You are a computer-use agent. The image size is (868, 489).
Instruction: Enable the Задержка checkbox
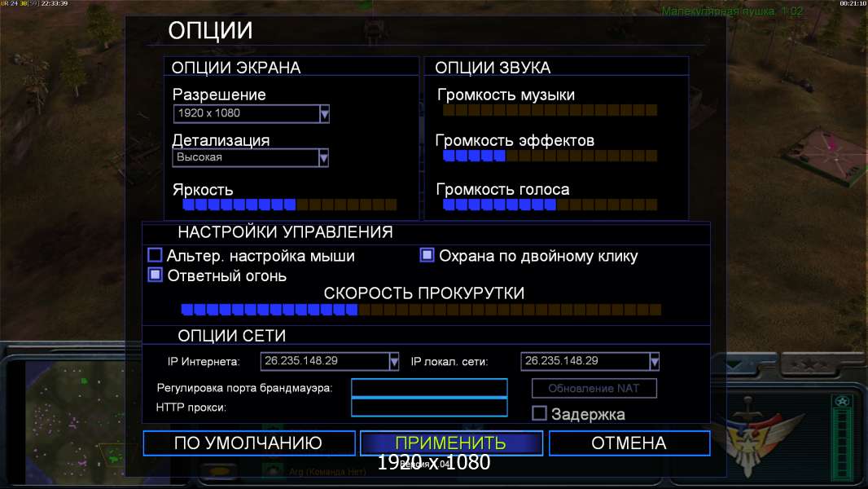[539, 413]
